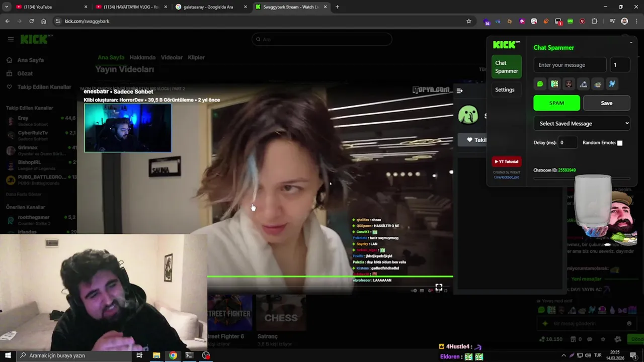Viewport: 644px width, 362px height.
Task: Show hidden system tray icons
Action: (563, 355)
